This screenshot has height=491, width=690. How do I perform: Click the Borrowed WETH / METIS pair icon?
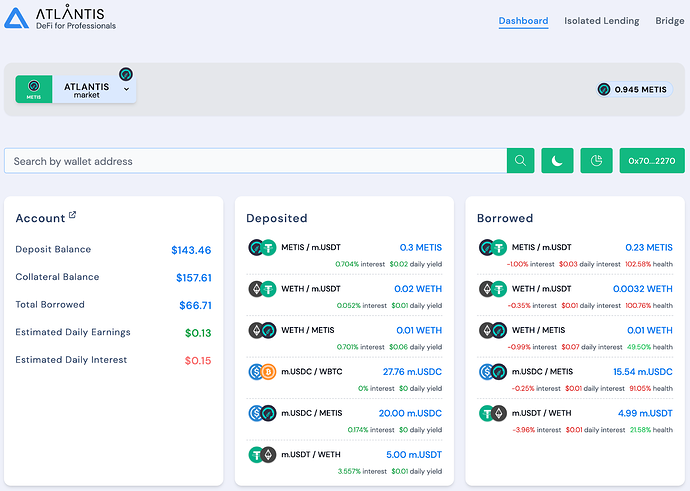tap(493, 330)
